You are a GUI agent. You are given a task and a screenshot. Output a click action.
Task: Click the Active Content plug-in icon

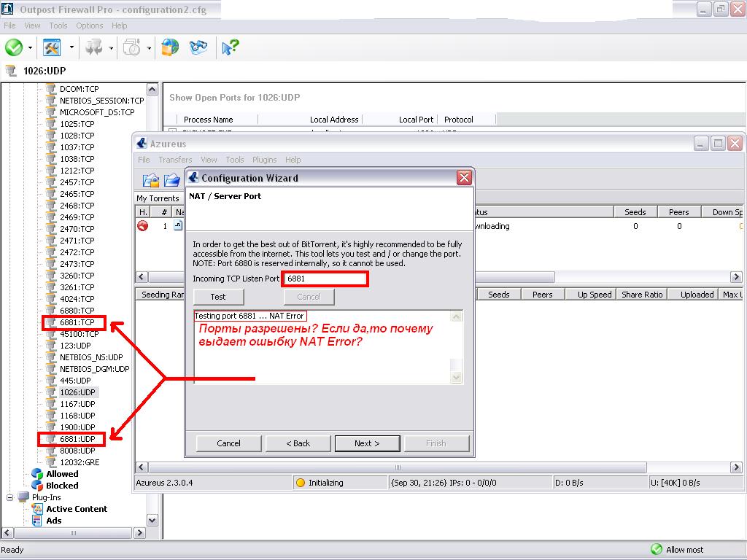(x=37, y=509)
